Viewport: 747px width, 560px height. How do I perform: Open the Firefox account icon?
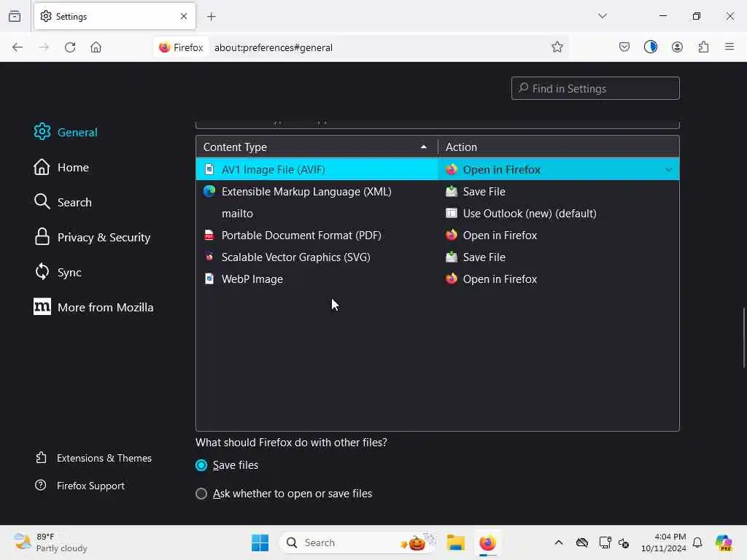click(x=677, y=47)
